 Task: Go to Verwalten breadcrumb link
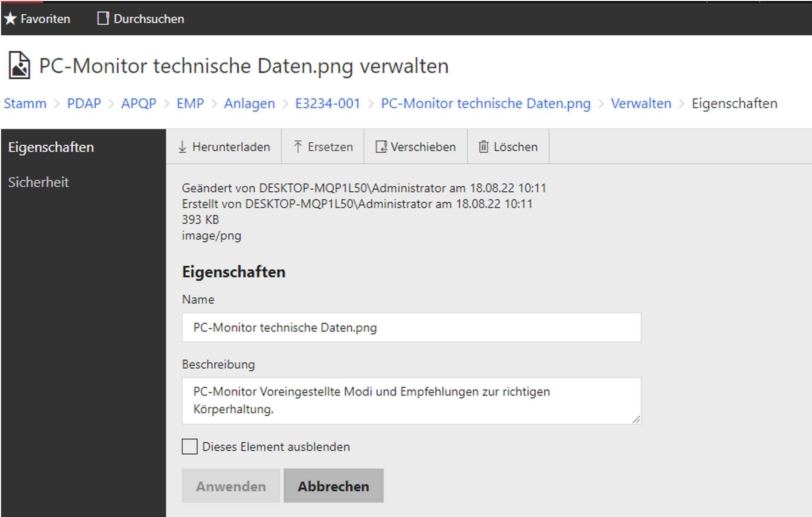click(641, 103)
